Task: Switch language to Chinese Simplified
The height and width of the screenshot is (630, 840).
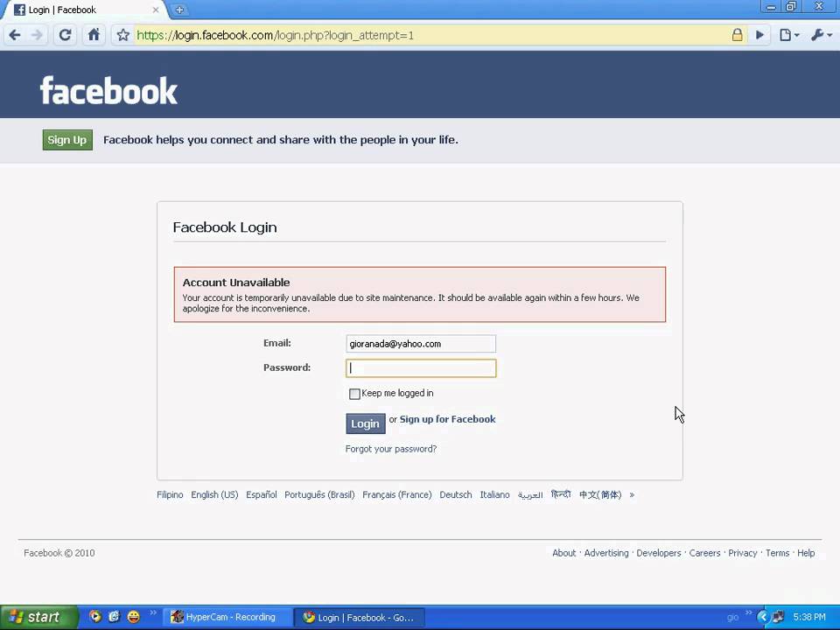Action: click(x=600, y=495)
